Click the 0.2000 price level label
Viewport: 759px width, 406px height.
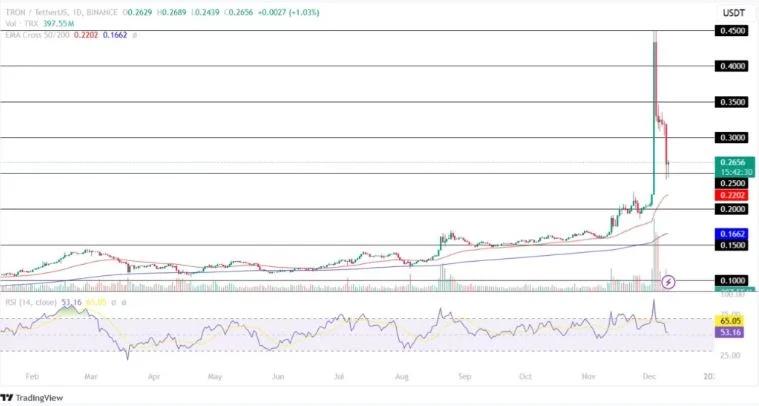[732, 209]
